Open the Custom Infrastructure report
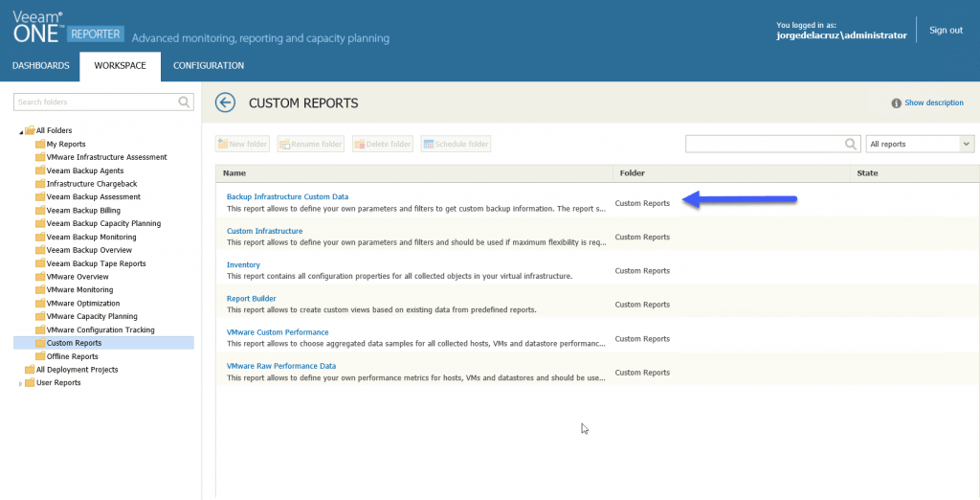 264,231
